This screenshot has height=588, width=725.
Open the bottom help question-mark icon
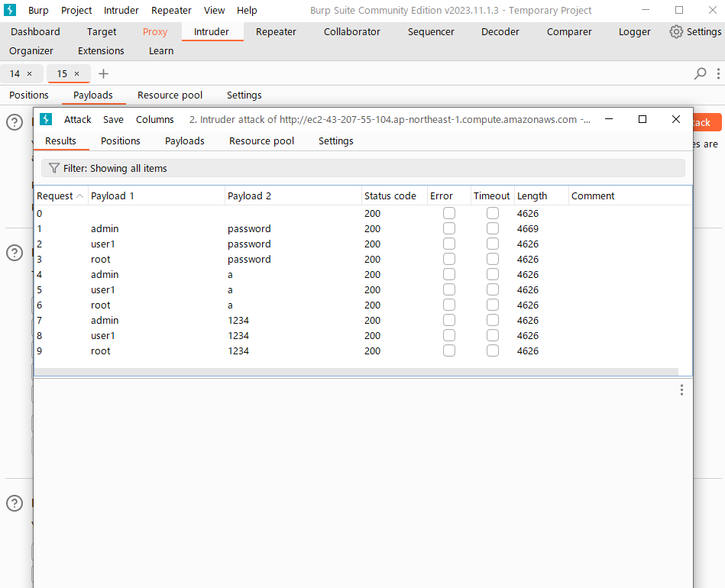[15, 503]
